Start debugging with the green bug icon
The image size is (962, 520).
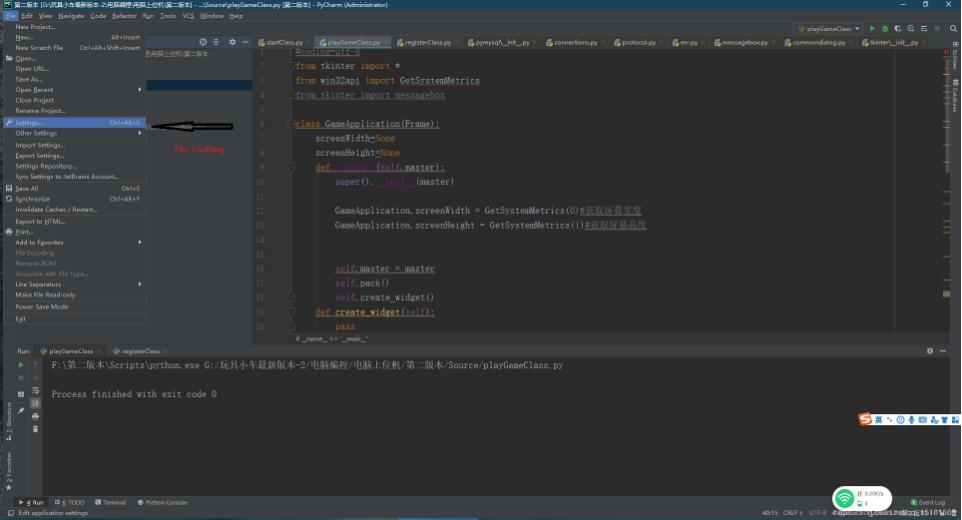click(885, 28)
